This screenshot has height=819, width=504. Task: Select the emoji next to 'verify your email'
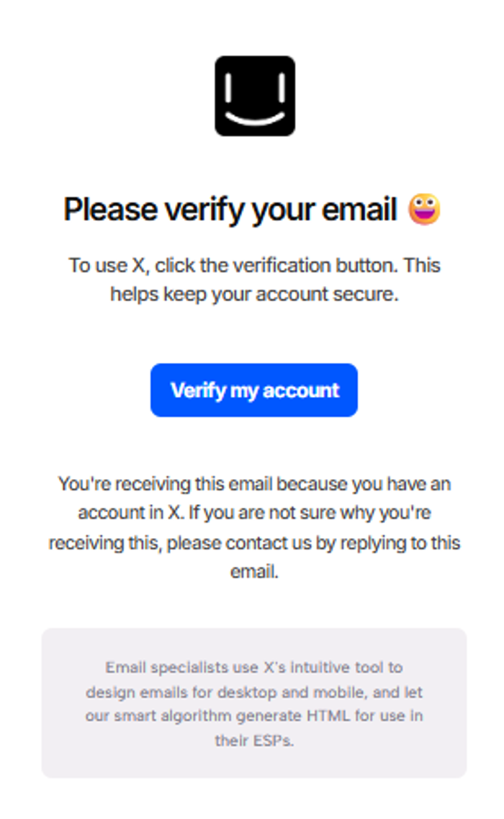click(426, 210)
